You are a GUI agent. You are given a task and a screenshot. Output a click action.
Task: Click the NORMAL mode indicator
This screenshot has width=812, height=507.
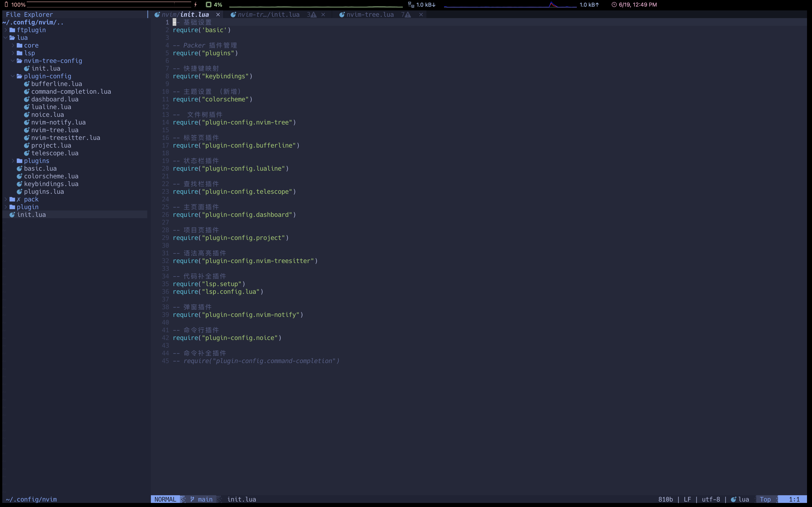tap(166, 499)
